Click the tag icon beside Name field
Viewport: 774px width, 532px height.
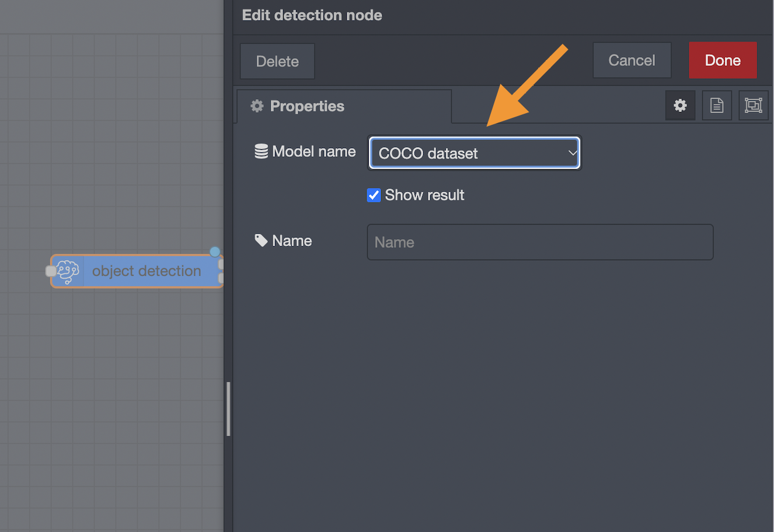click(260, 240)
